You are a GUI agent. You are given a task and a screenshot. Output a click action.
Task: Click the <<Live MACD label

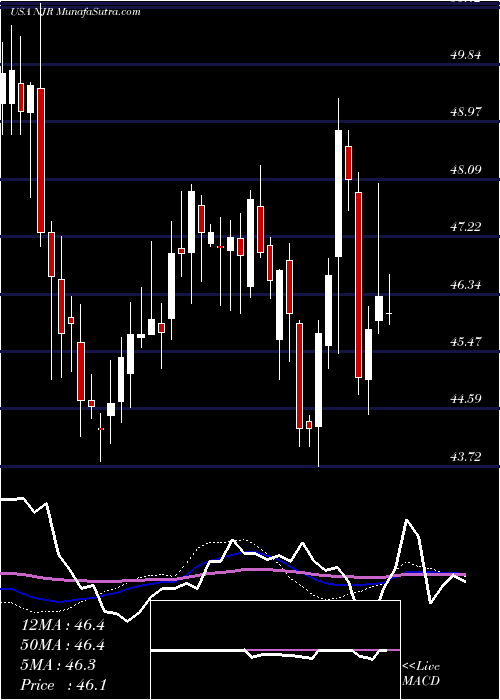(x=421, y=674)
